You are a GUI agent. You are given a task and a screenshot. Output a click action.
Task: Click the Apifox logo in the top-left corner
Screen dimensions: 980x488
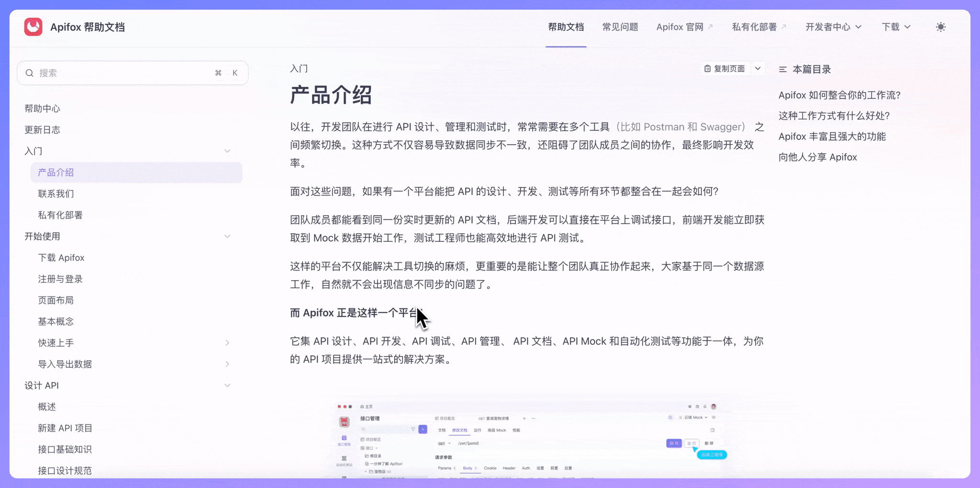click(x=33, y=27)
